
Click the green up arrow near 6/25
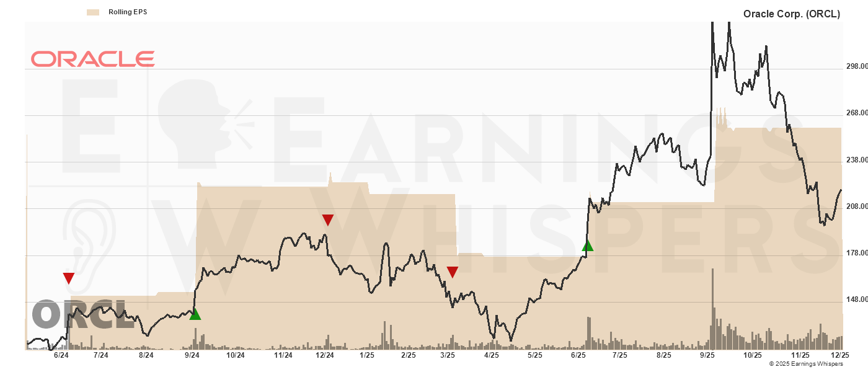click(588, 246)
